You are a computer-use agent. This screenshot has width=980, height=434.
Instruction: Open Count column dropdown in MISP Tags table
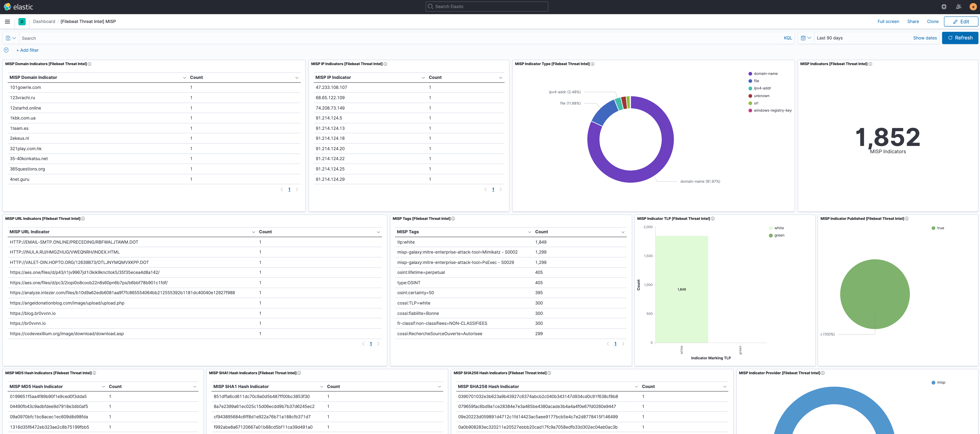(623, 232)
